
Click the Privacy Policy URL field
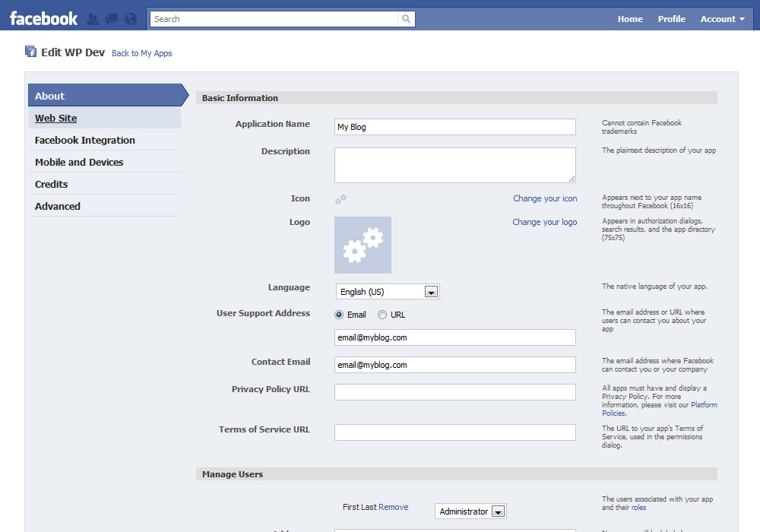tap(455, 392)
